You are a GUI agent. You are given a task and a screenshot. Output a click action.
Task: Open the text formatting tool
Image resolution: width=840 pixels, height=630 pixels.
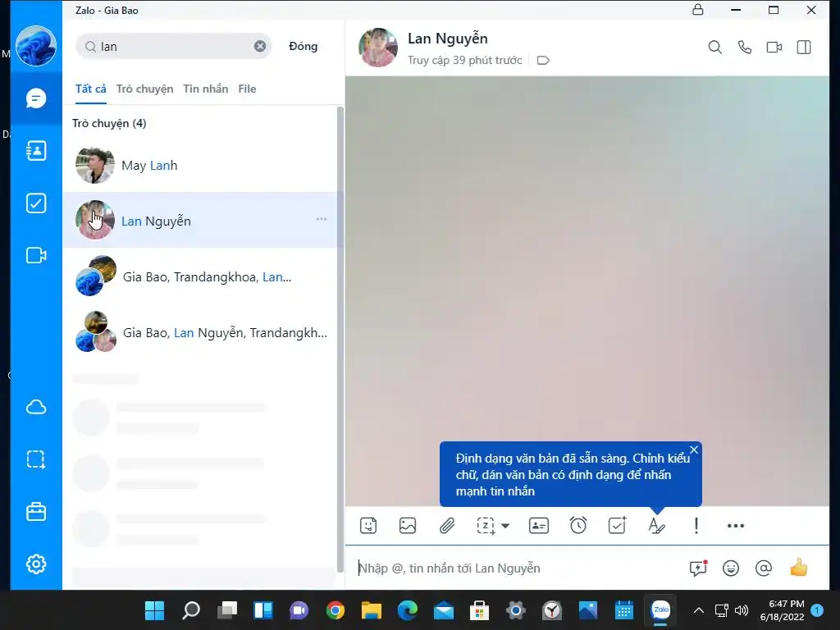pos(656,526)
